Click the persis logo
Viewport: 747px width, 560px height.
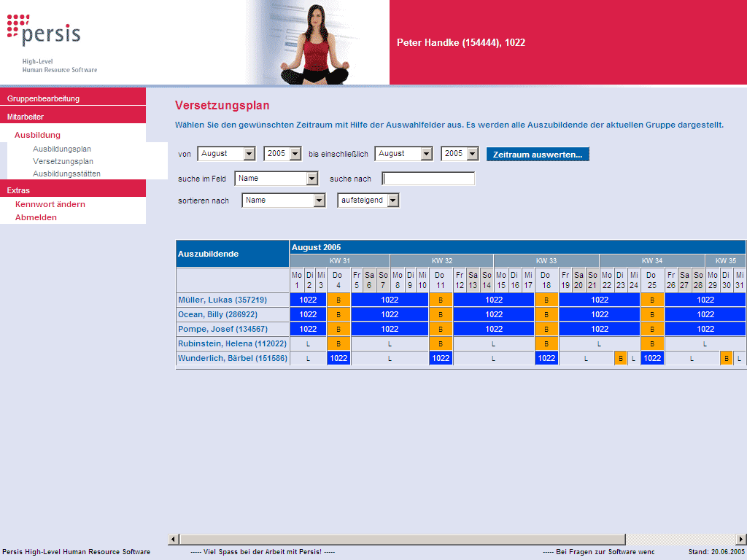[x=44, y=31]
